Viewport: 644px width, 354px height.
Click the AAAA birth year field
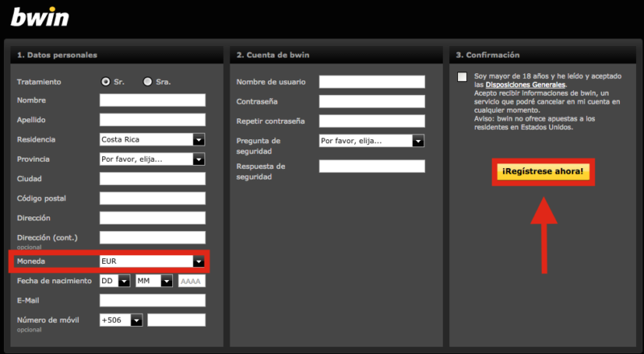192,281
